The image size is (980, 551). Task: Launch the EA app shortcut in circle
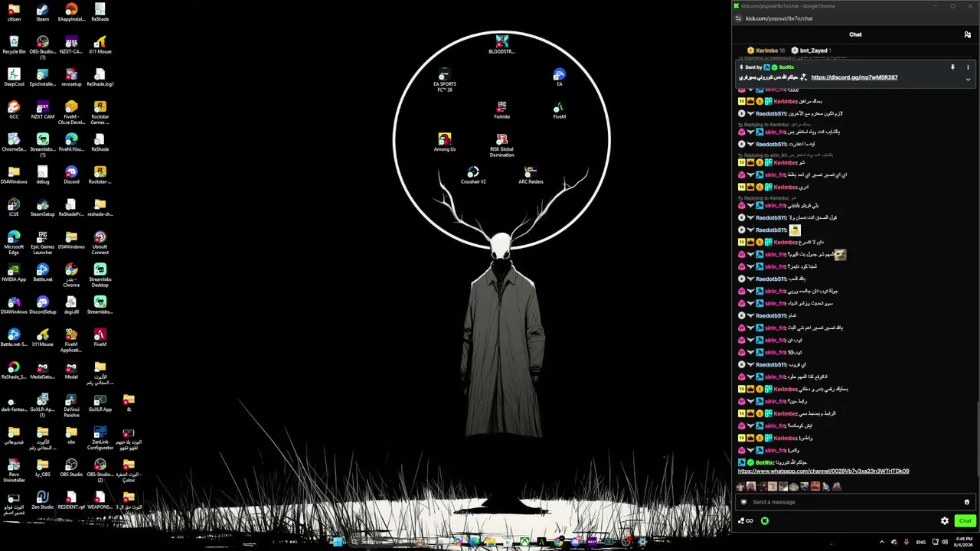point(559,77)
